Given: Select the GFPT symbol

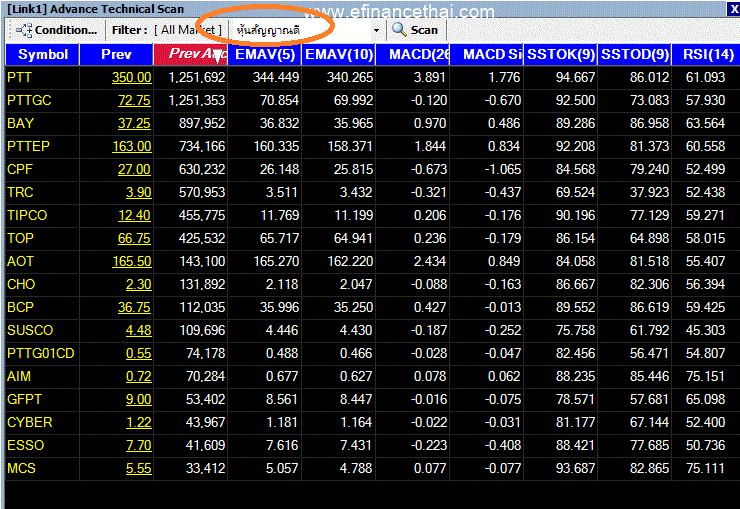Looking at the screenshot, I should (25, 400).
